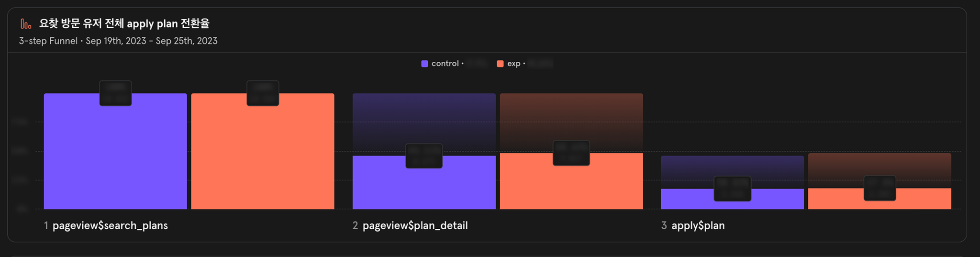This screenshot has width=980, height=257.
Task: Click step label '3 apply$plan'
Action: coord(693,225)
